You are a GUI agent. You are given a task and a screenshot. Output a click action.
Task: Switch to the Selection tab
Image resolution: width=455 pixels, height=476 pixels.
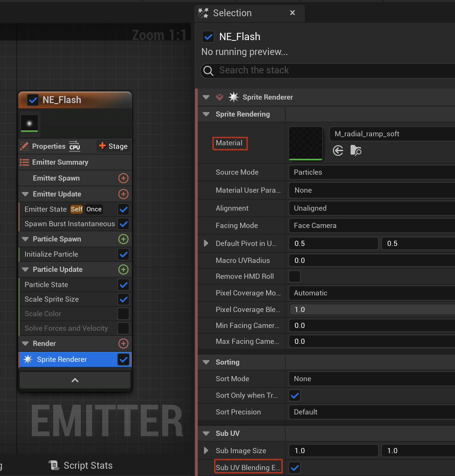click(249, 13)
